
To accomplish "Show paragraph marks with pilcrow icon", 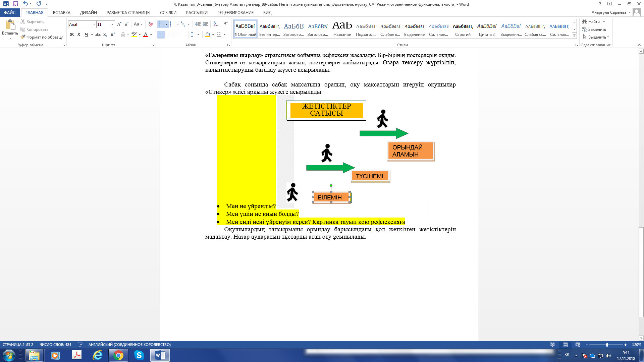I will point(226,24).
